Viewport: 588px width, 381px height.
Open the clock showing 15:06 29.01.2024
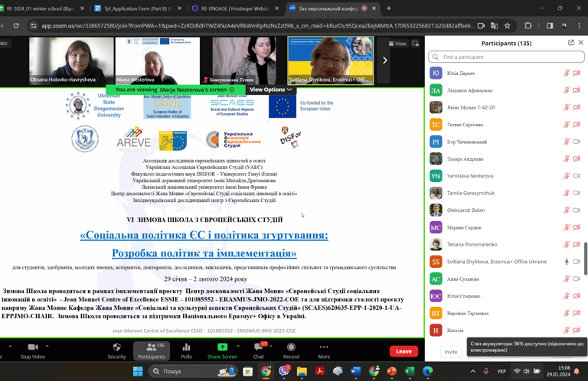point(558,371)
